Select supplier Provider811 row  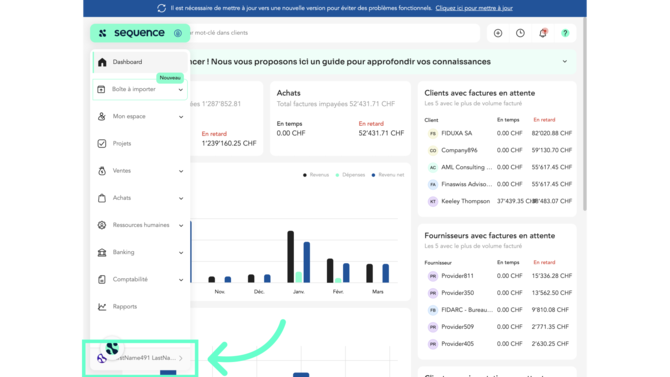[x=498, y=276]
